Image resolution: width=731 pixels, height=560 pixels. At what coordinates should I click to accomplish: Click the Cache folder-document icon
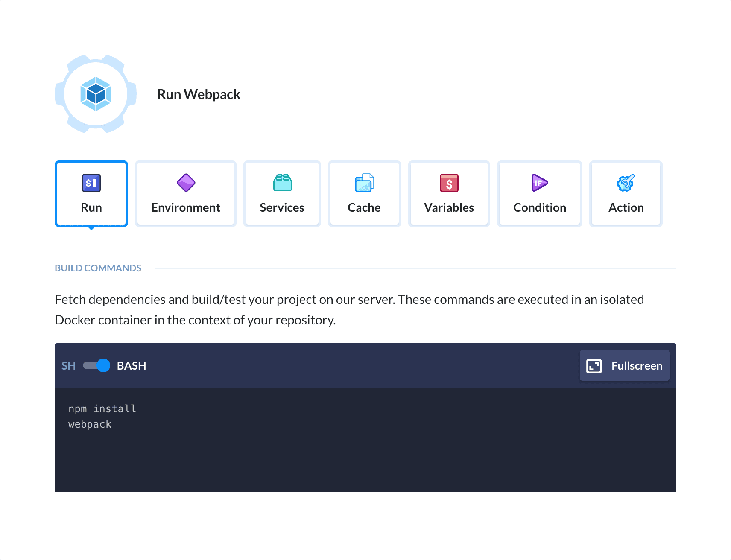coord(364,183)
